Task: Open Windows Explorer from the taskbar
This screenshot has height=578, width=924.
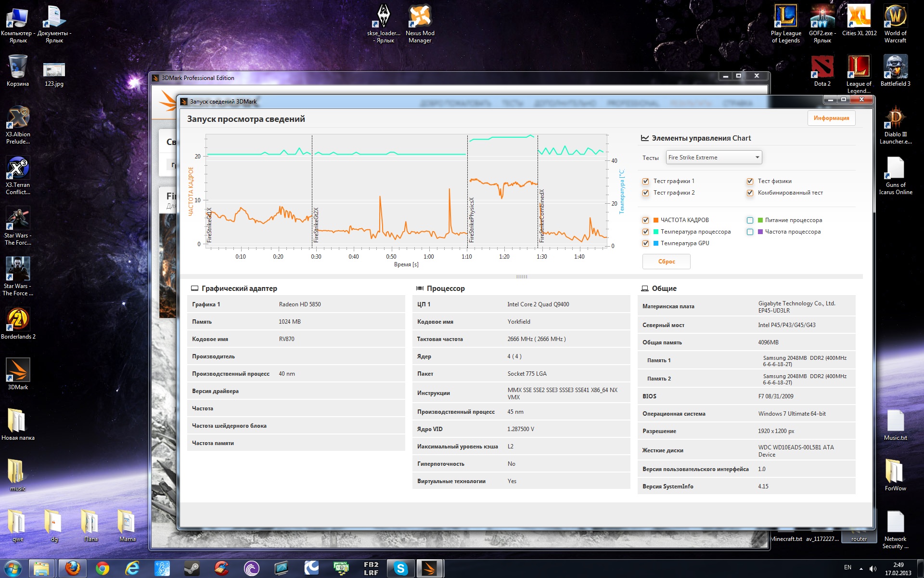Action: coord(42,569)
